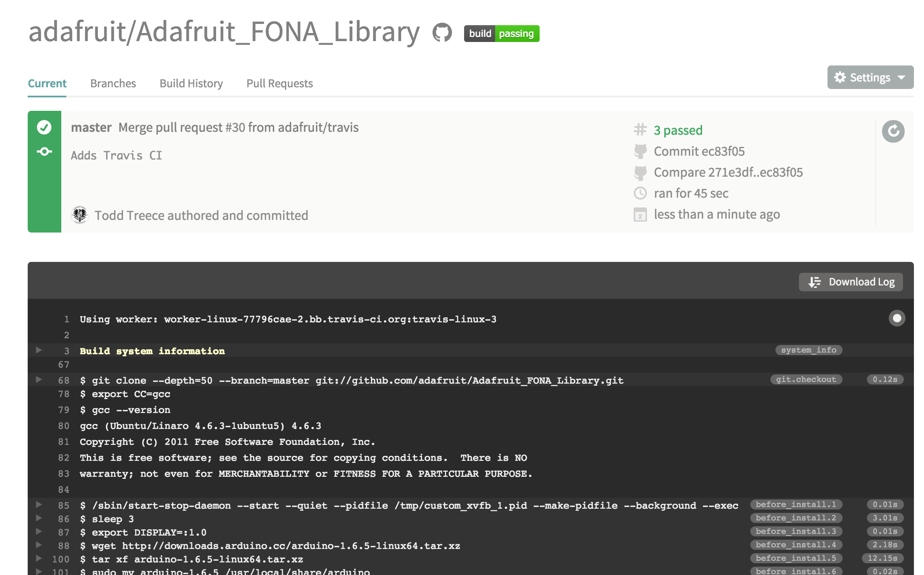This screenshot has height=575, width=924.
Task: Click the build passing status badge
Action: point(501,34)
